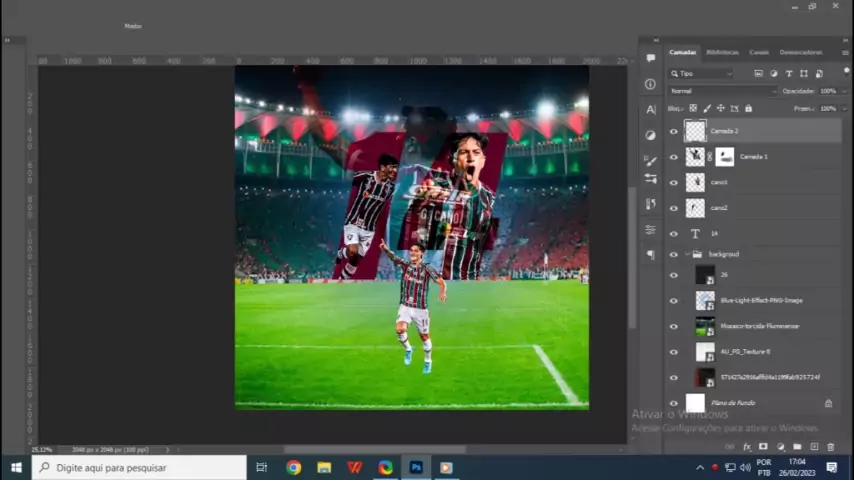
Task: Open the Properties panel info icon
Action: 651,84
